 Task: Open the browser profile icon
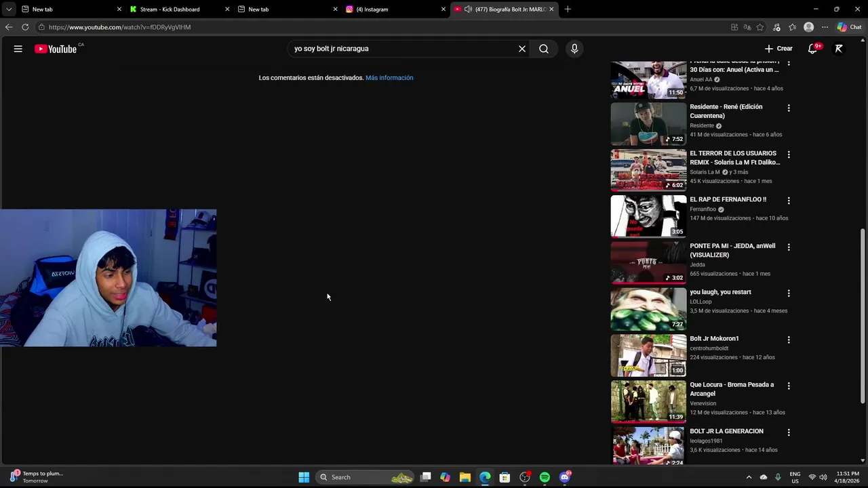coord(808,27)
